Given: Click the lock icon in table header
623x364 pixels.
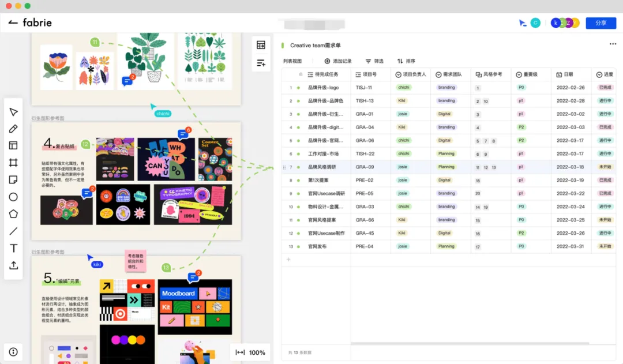Looking at the screenshot, I should click(301, 74).
